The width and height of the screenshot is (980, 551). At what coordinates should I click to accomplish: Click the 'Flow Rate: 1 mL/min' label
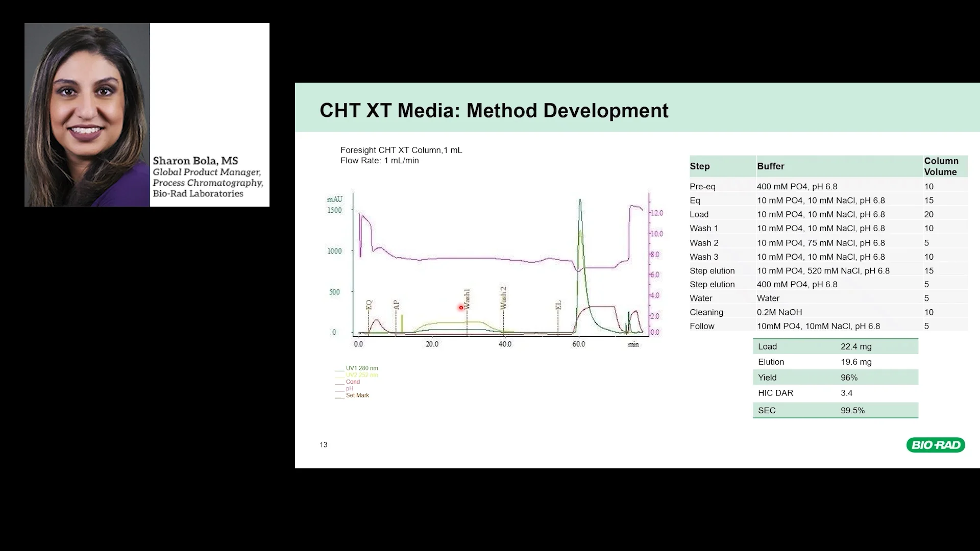pos(380,160)
